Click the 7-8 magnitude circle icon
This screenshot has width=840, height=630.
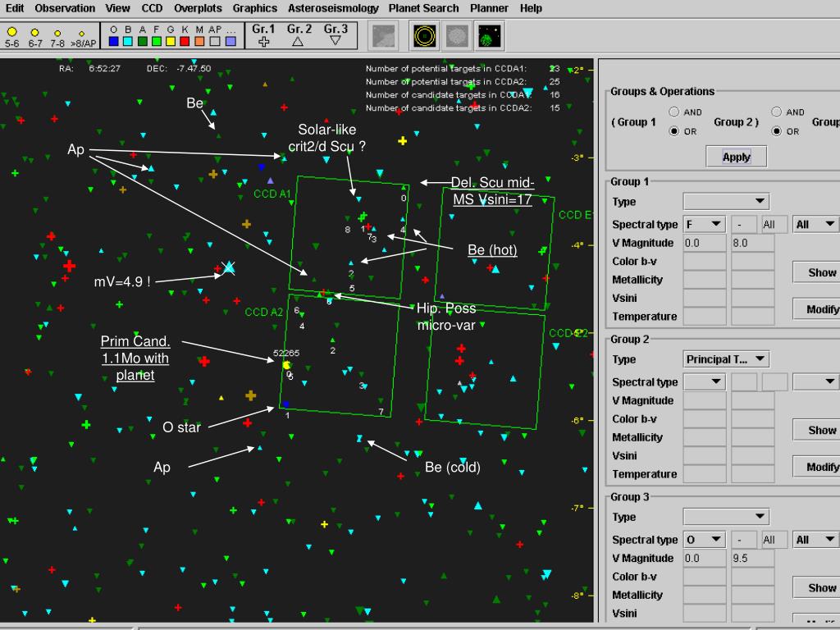tap(58, 33)
